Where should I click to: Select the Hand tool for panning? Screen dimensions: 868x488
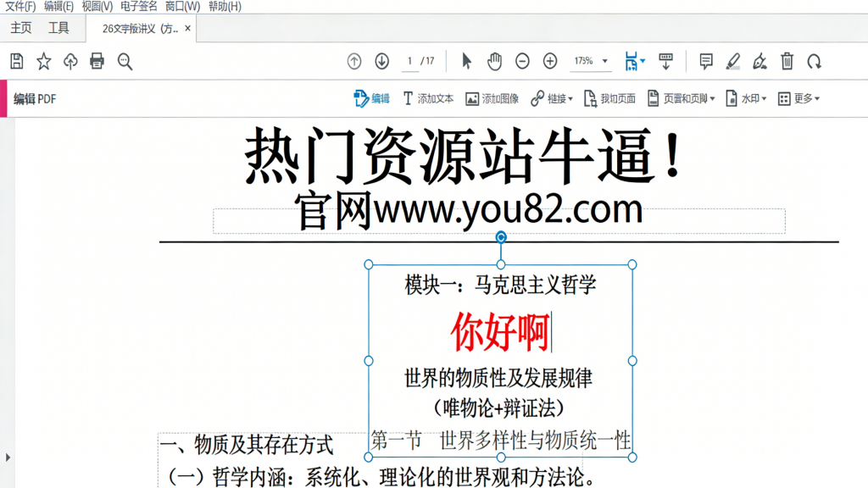tap(494, 60)
